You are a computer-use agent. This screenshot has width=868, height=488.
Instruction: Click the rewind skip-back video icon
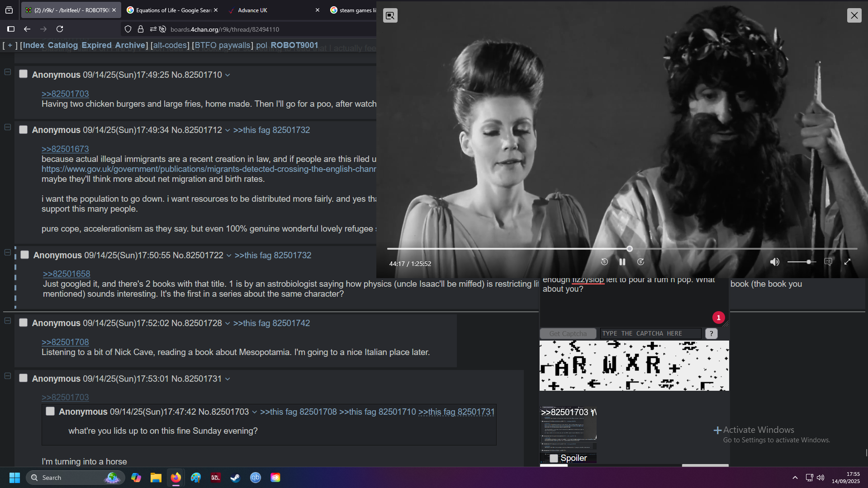604,262
